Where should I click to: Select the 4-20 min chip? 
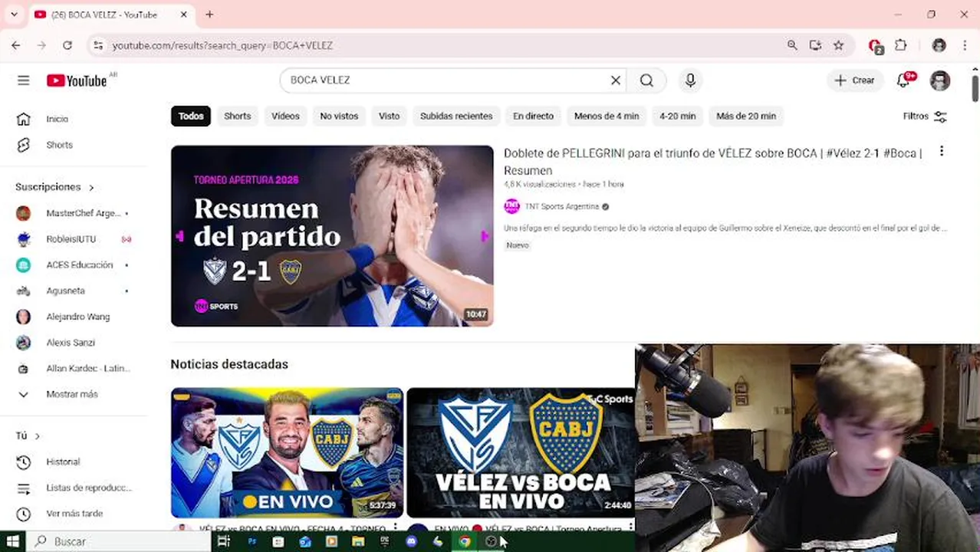click(677, 116)
